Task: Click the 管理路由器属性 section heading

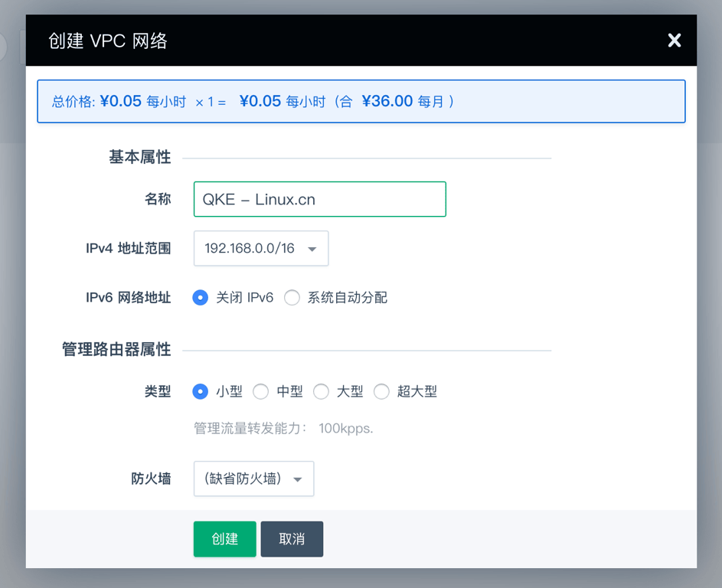Action: point(116,350)
